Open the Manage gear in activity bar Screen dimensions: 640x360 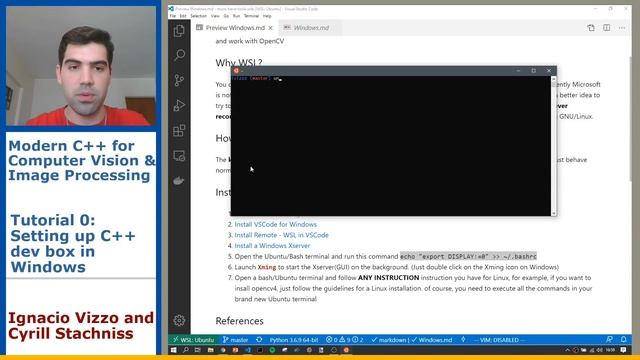click(179, 320)
